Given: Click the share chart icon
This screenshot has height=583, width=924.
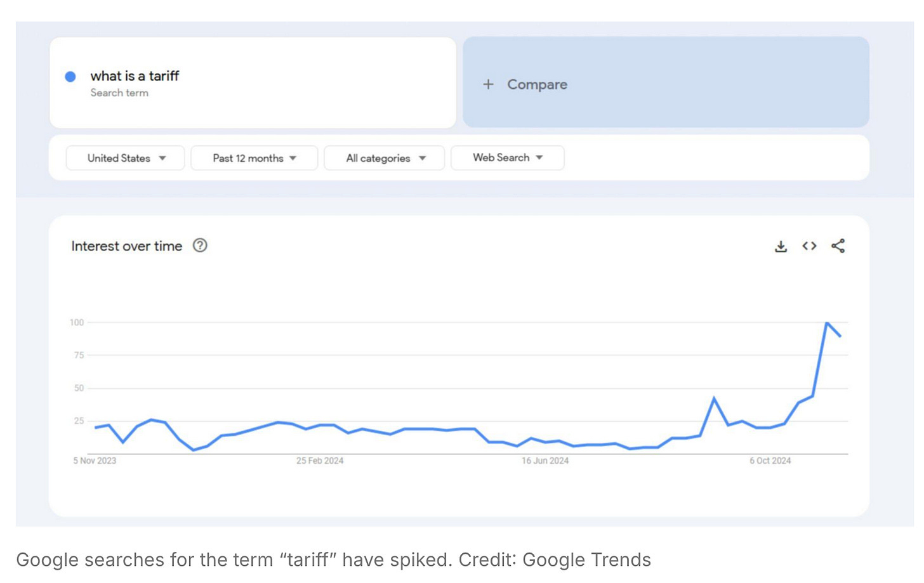Looking at the screenshot, I should [838, 246].
